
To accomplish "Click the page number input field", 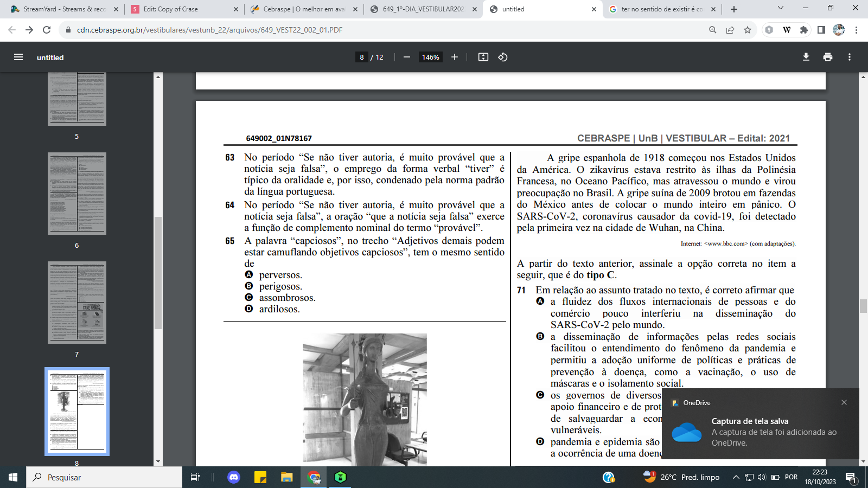I will coord(362,57).
